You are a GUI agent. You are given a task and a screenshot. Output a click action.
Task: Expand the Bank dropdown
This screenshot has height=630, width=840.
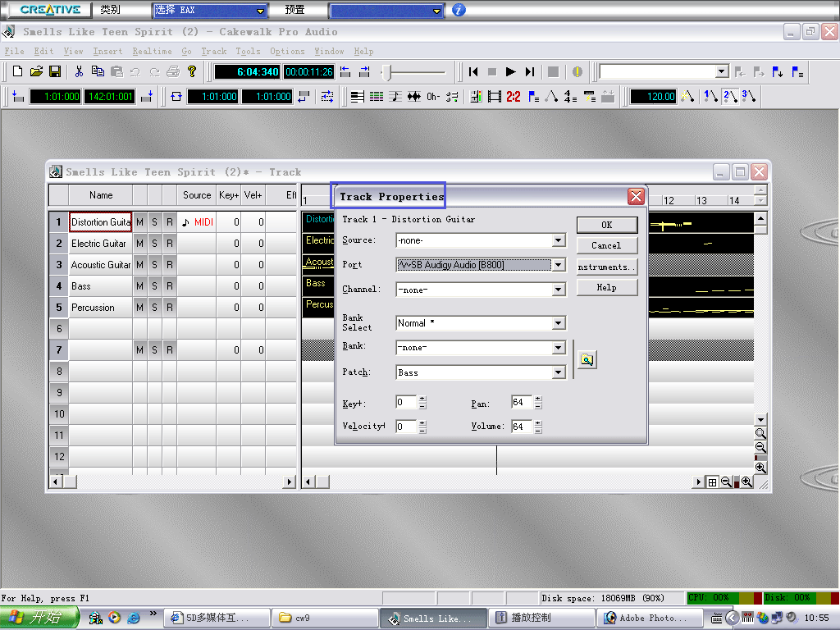(x=558, y=348)
